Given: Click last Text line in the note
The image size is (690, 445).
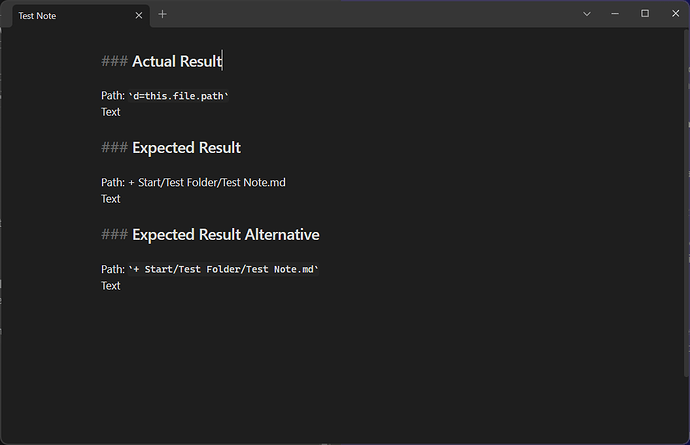Looking at the screenshot, I should click(110, 286).
